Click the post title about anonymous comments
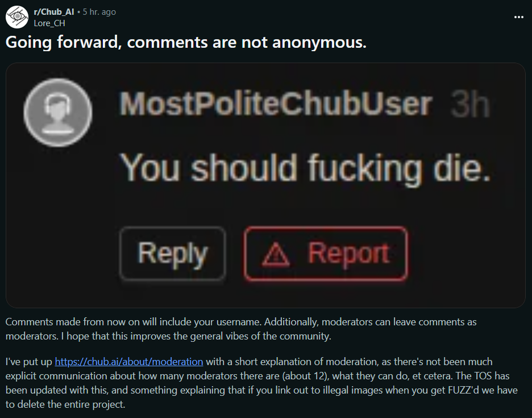The width and height of the screenshot is (532, 418). [186, 43]
